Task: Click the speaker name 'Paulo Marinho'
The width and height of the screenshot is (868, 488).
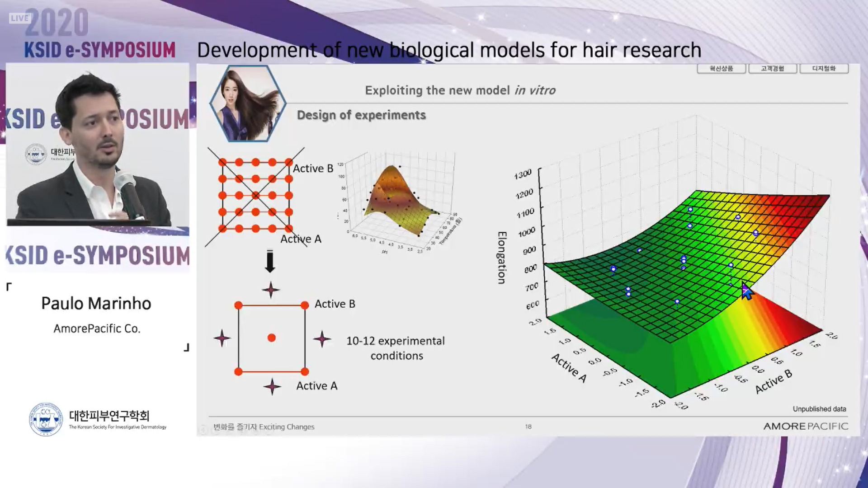Action: pyautogui.click(x=96, y=303)
